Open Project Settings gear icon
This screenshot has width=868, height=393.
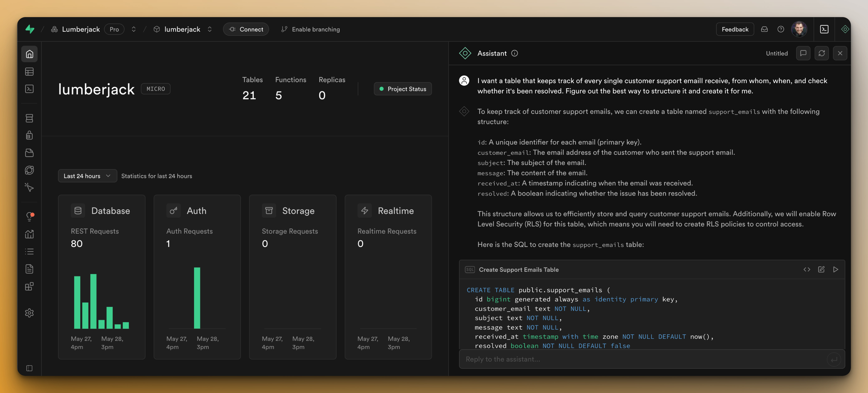(x=29, y=313)
